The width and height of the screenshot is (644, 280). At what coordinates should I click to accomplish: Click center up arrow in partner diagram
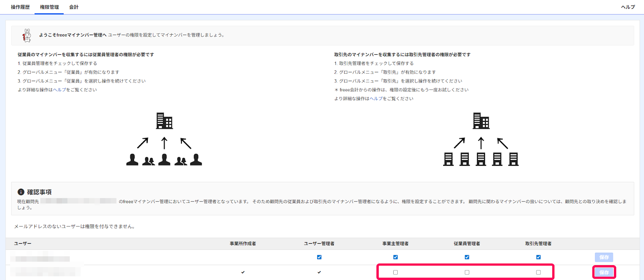tap(481, 143)
